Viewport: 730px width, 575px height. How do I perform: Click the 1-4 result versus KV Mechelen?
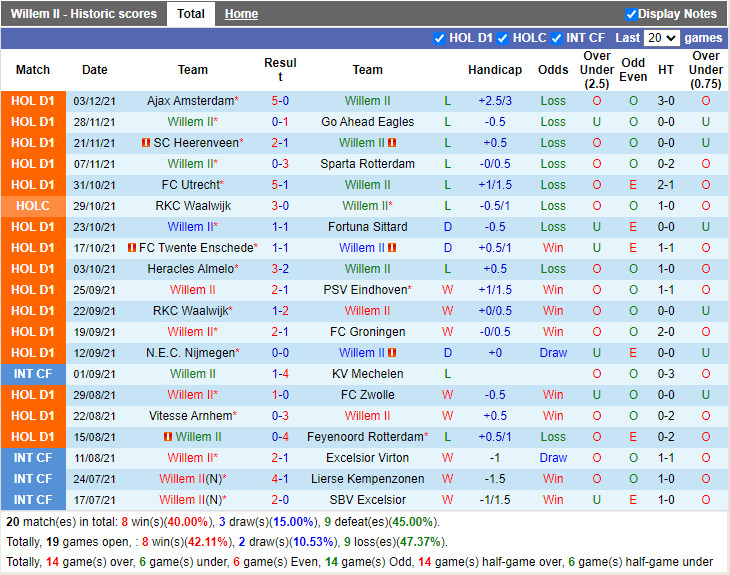(x=280, y=374)
